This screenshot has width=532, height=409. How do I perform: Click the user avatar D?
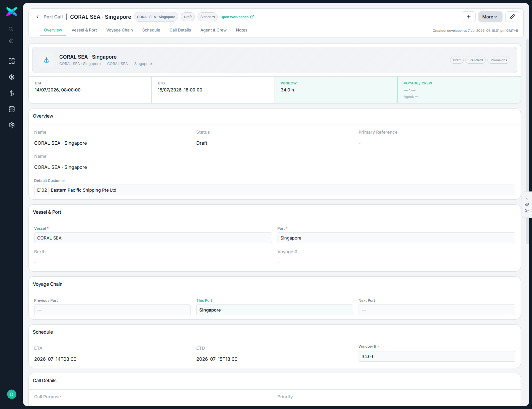[12, 394]
